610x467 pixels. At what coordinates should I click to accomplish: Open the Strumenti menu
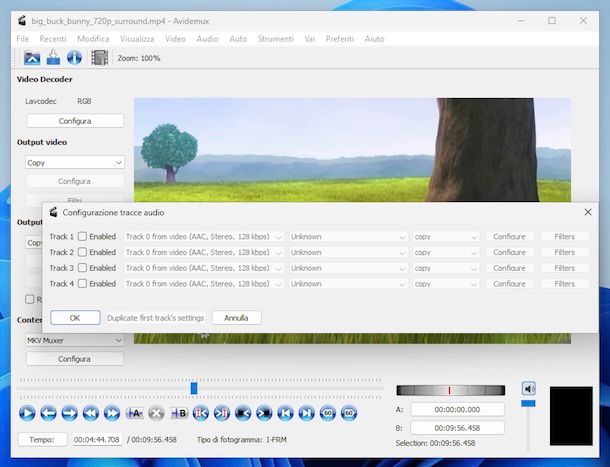[x=275, y=39]
